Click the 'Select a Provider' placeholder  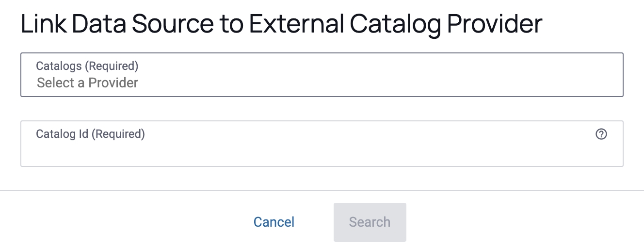click(88, 83)
